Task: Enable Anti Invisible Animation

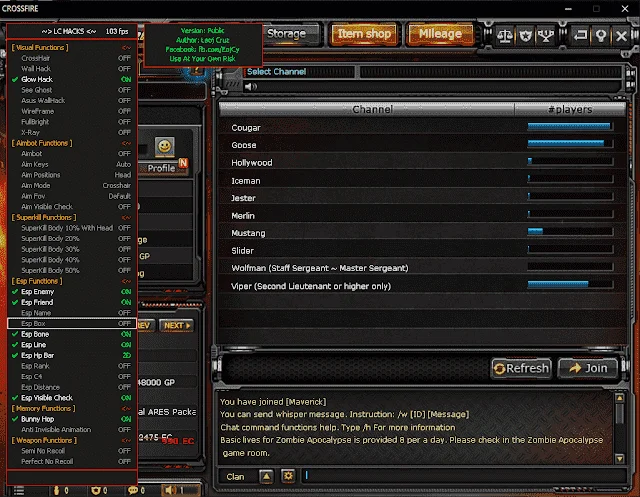Action: (72, 430)
